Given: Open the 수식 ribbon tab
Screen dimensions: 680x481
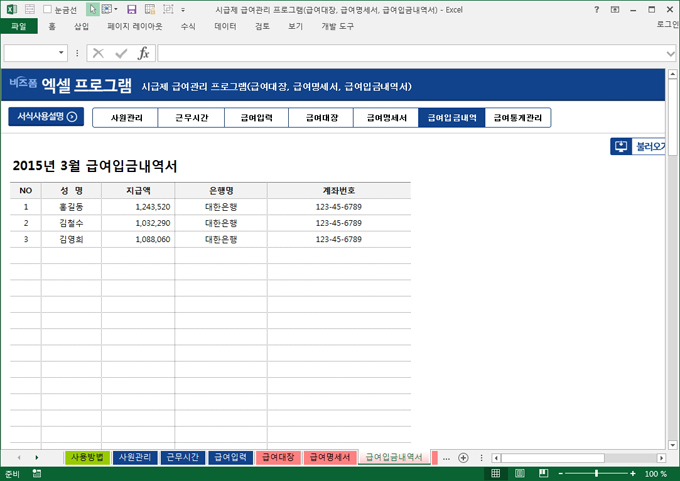Looking at the screenshot, I should [x=188, y=27].
